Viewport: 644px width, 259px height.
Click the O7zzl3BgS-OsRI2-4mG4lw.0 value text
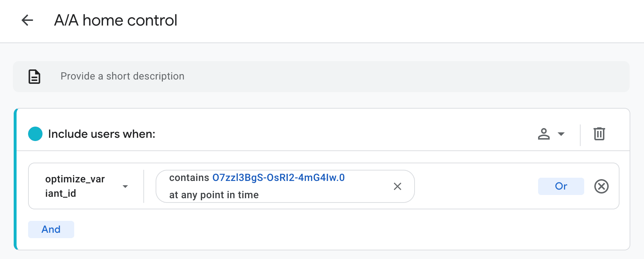[278, 178]
